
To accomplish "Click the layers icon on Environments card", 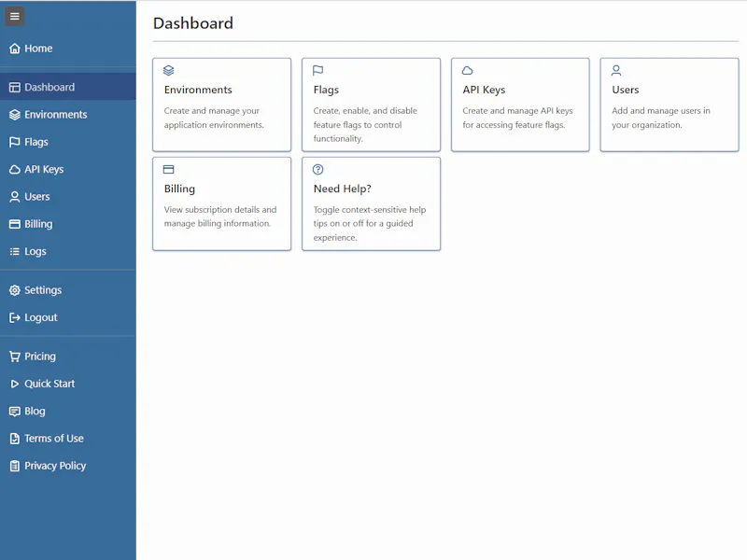I will (169, 71).
